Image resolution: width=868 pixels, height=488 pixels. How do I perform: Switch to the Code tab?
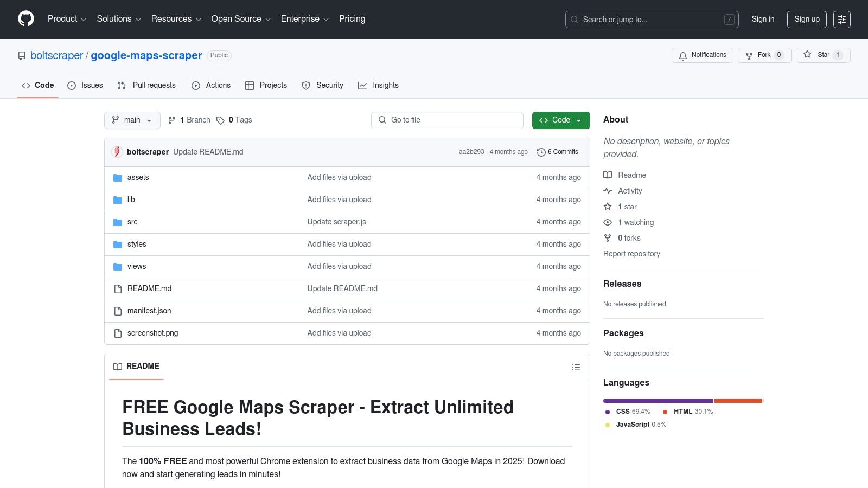point(38,85)
